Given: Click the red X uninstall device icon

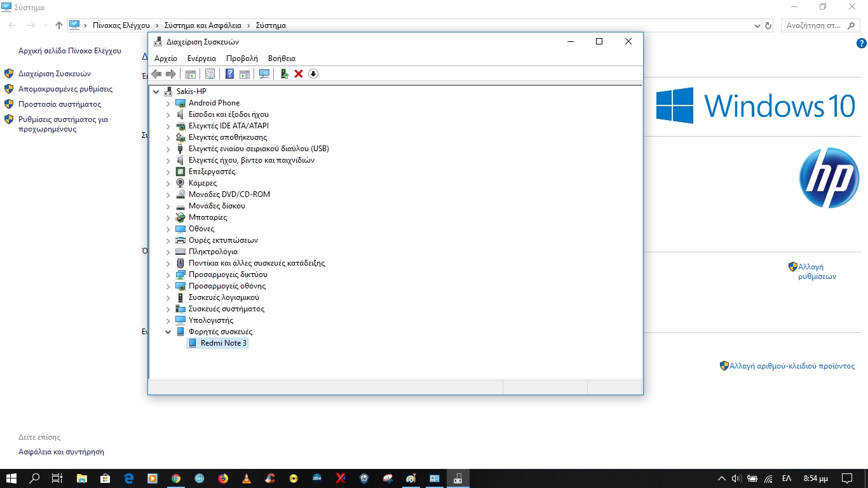Looking at the screenshot, I should 299,74.
